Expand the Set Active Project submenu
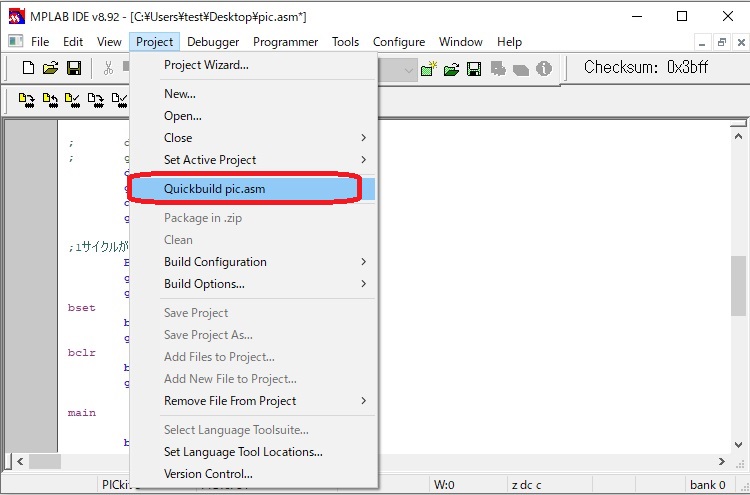750x495 pixels. point(364,160)
